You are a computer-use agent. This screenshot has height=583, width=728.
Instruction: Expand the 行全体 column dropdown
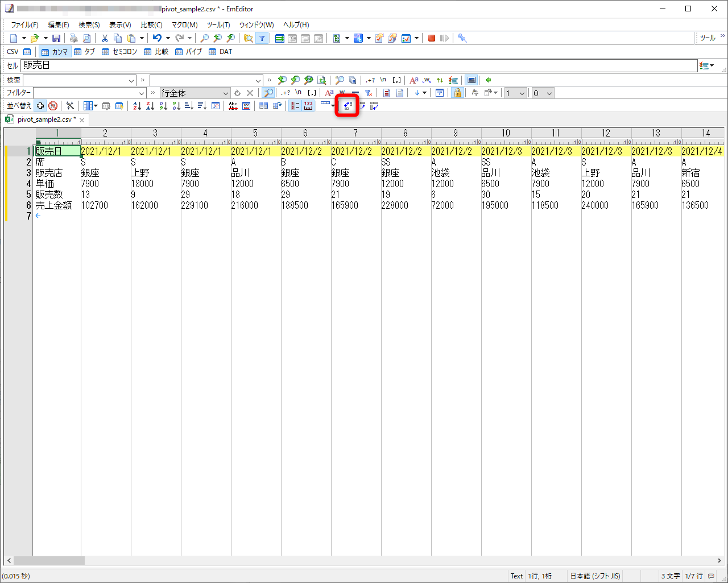226,93
